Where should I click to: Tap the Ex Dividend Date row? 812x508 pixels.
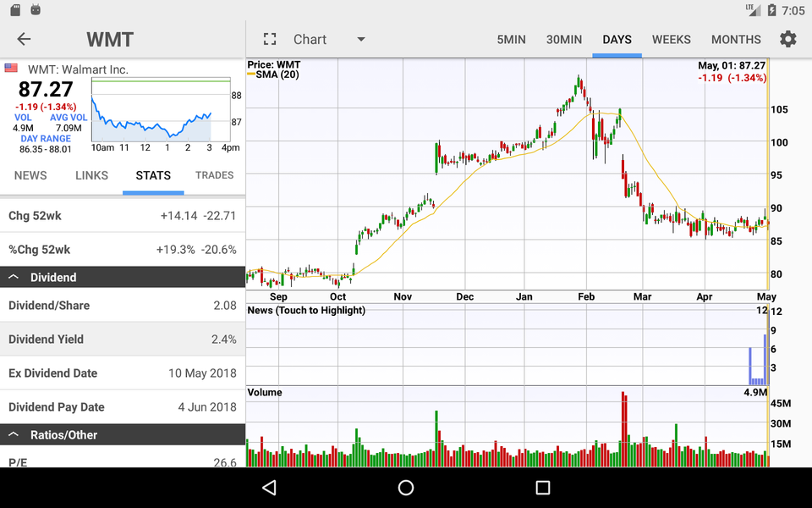pyautogui.click(x=123, y=373)
